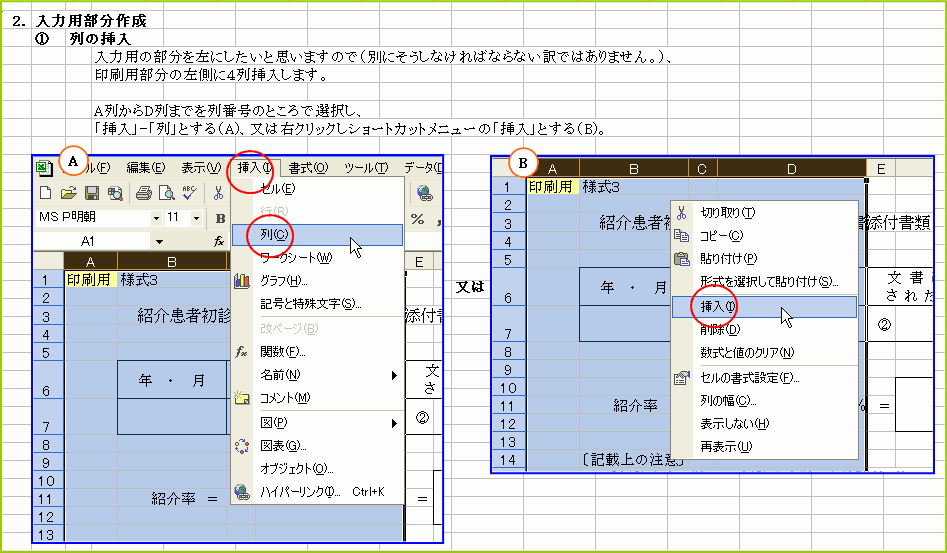Click column E header in screenshot A
This screenshot has height=553, width=947.
click(419, 261)
